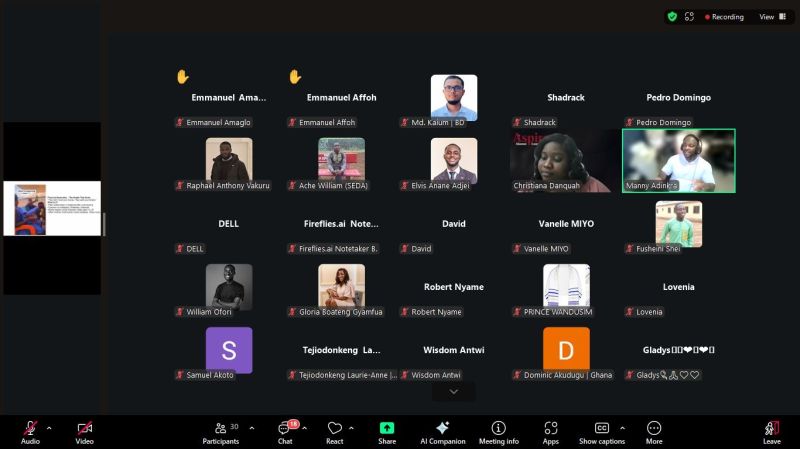Open AI Companion

pyautogui.click(x=442, y=433)
